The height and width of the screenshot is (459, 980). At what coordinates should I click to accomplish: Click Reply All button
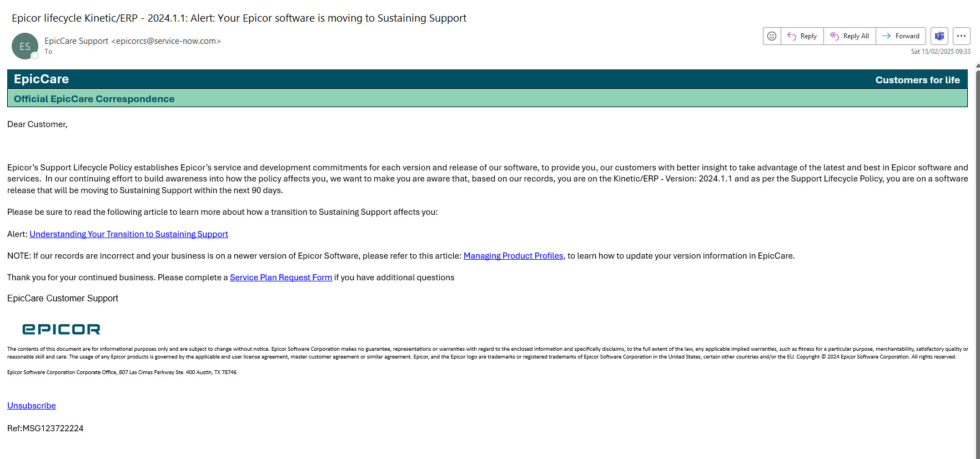[850, 36]
